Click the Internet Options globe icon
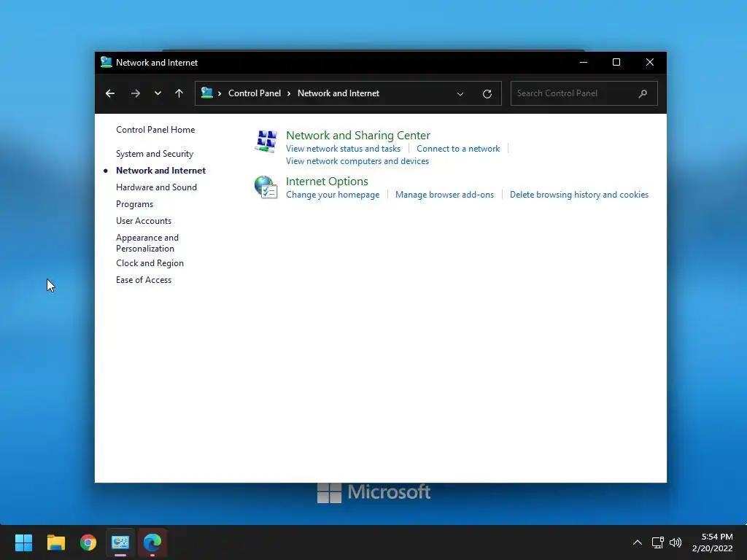The image size is (747, 560). tap(266, 187)
